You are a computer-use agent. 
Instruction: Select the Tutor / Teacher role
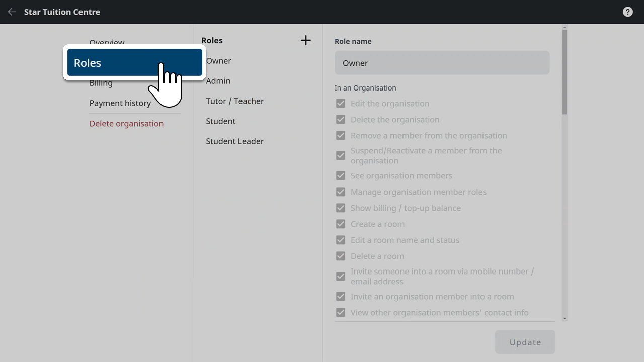click(x=235, y=101)
